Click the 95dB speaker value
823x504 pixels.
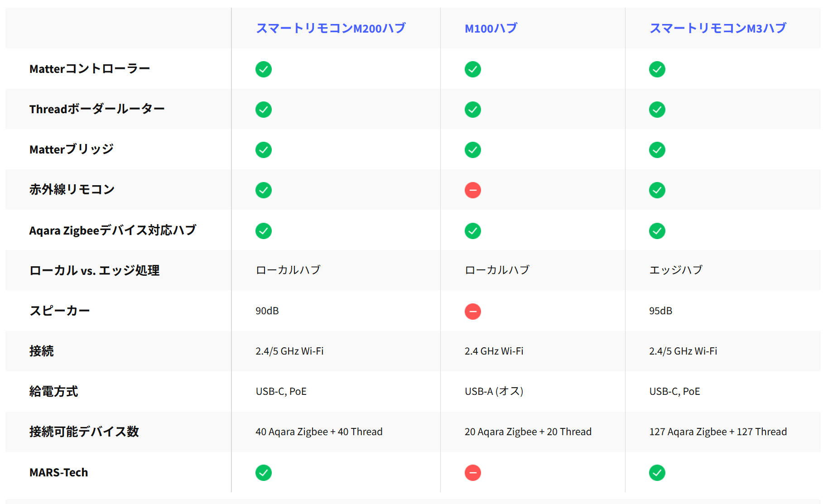click(x=660, y=311)
